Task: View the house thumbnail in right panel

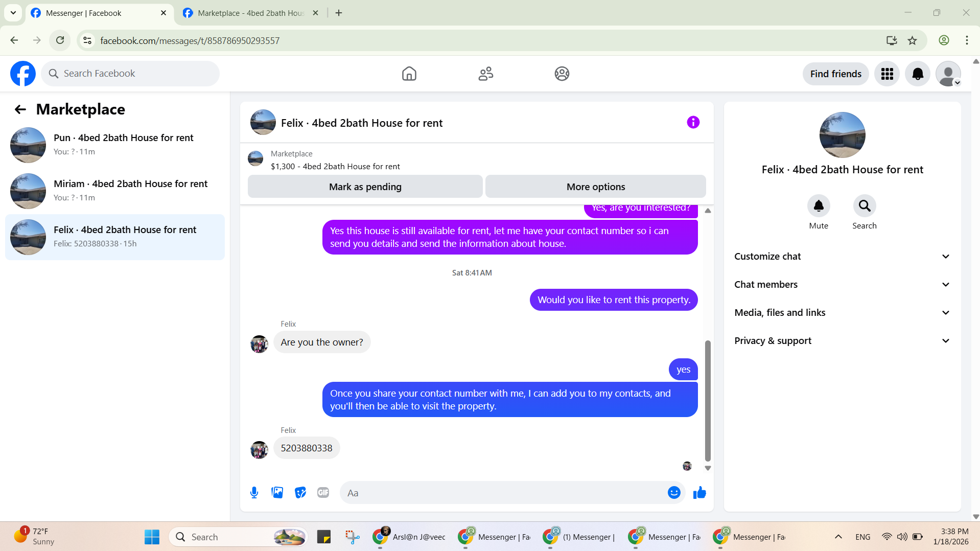Action: (842, 135)
